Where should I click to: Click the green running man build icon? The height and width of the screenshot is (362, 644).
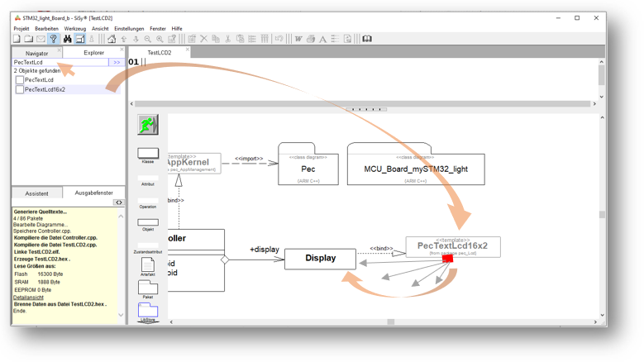[x=148, y=126]
